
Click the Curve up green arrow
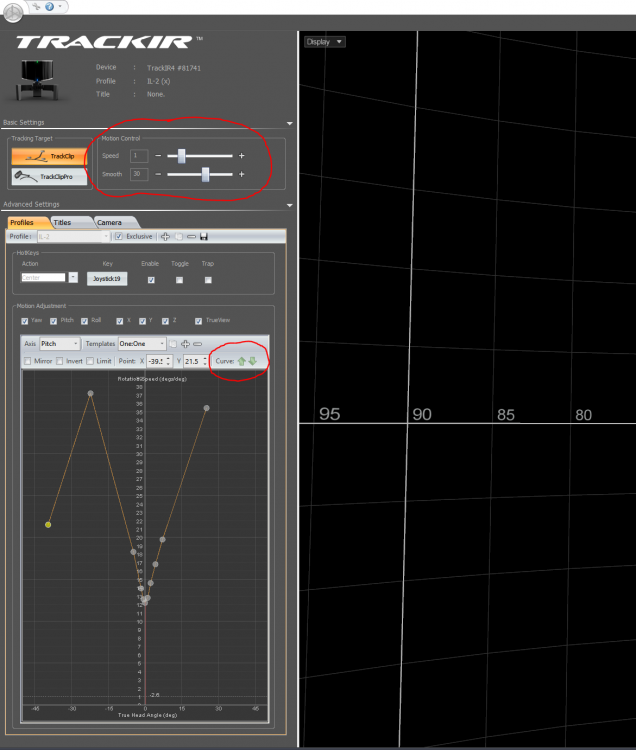[241, 361]
